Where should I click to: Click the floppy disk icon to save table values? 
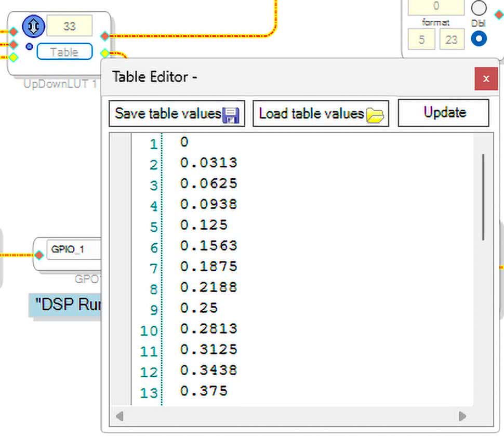[230, 115]
